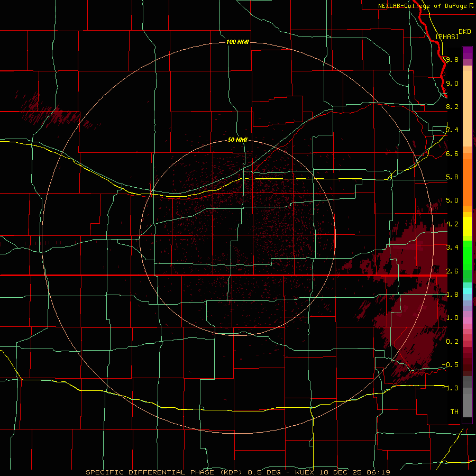Viewport: 476px width, 476px height.
Task: Click the 2.6 value on the color scale
Action: pos(452,271)
